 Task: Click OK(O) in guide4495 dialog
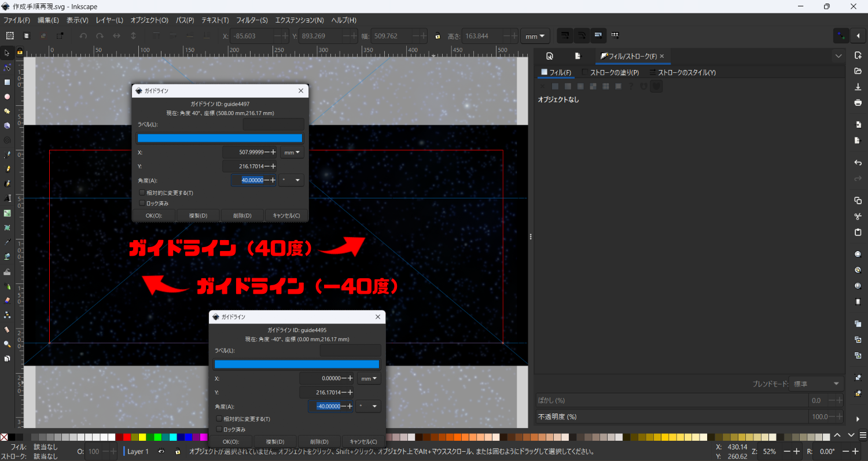pyautogui.click(x=231, y=441)
